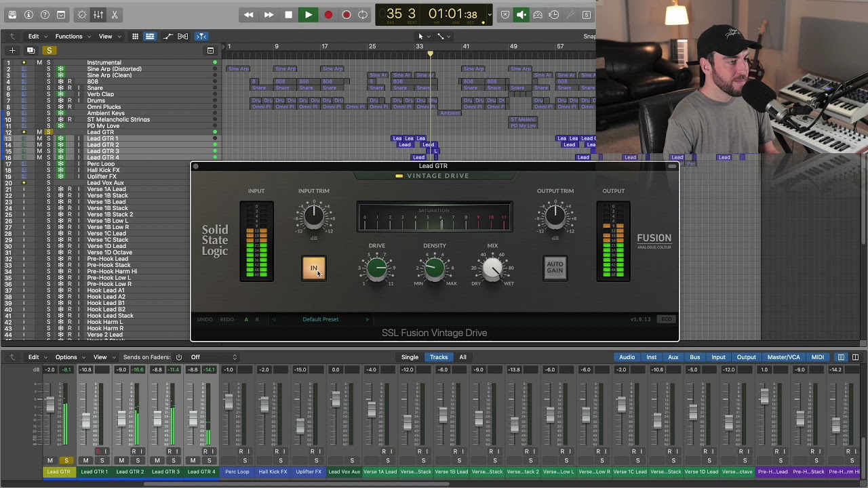Mute the Lead GTR 1 channel strip

[x=85, y=461]
